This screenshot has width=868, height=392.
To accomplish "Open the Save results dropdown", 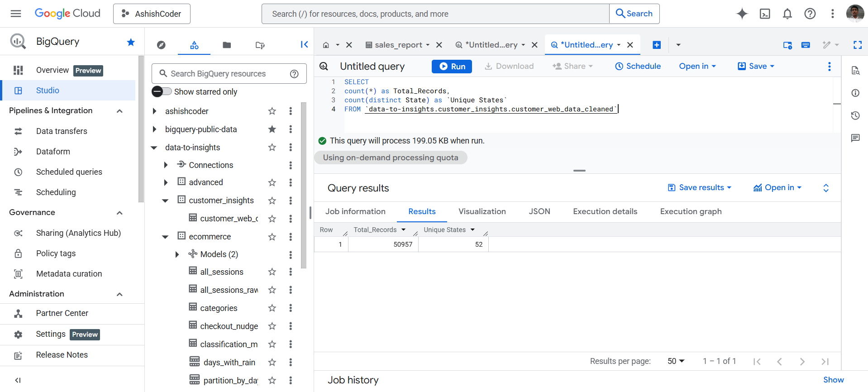I will (700, 187).
